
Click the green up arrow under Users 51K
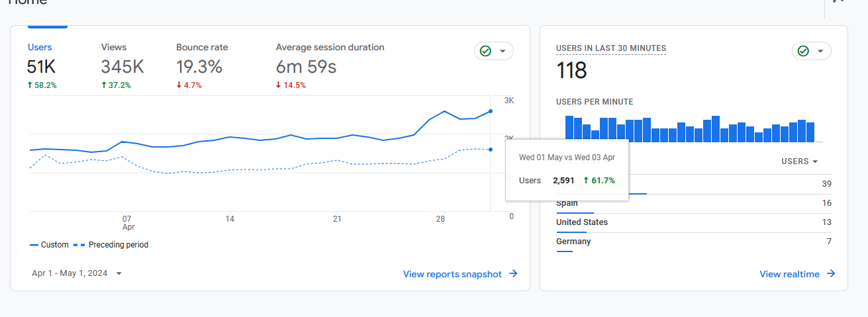(x=30, y=85)
